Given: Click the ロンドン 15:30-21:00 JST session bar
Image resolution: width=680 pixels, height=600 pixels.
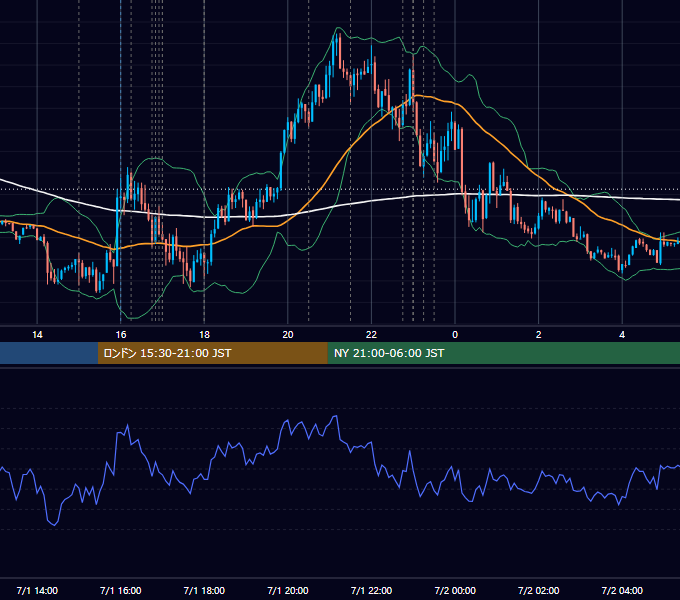Looking at the screenshot, I should pyautogui.click(x=212, y=353).
